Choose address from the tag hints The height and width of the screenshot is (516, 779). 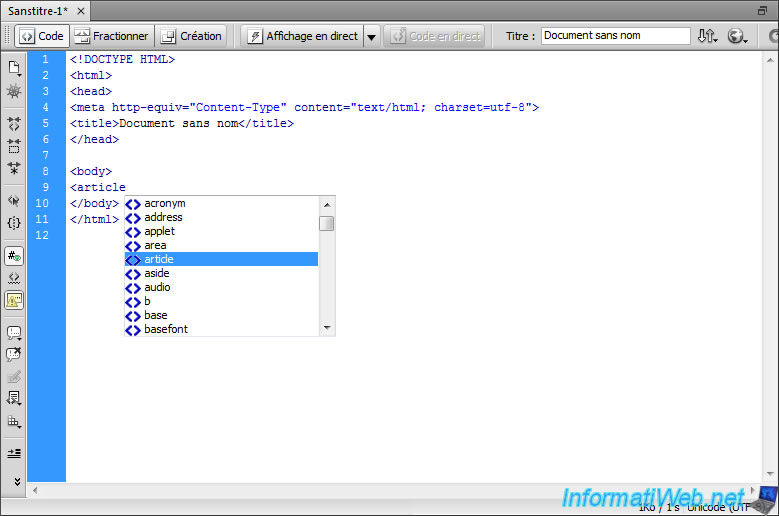point(221,217)
